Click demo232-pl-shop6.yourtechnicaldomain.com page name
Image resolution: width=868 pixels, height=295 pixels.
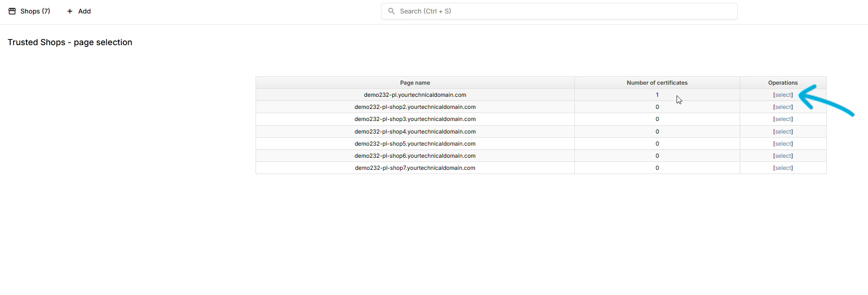[415, 156]
